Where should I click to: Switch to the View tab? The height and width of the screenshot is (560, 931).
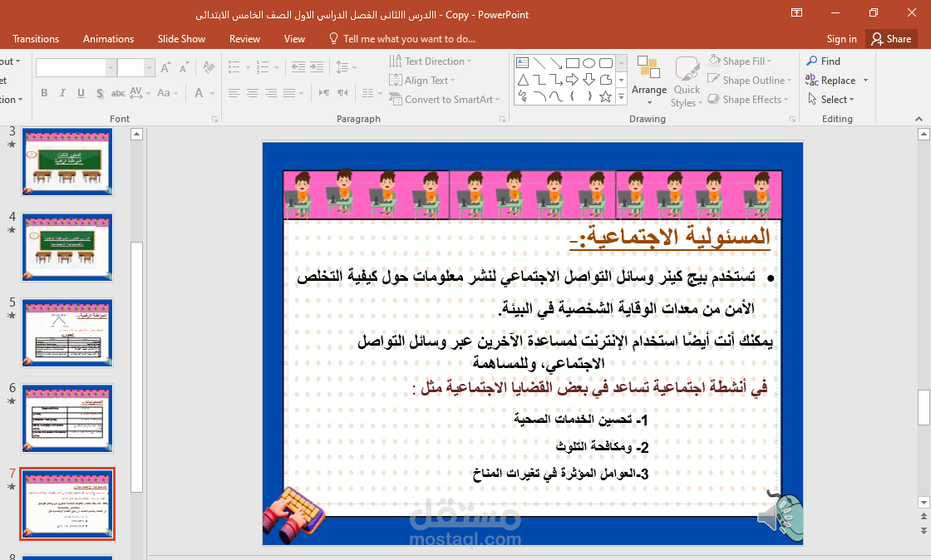click(294, 38)
